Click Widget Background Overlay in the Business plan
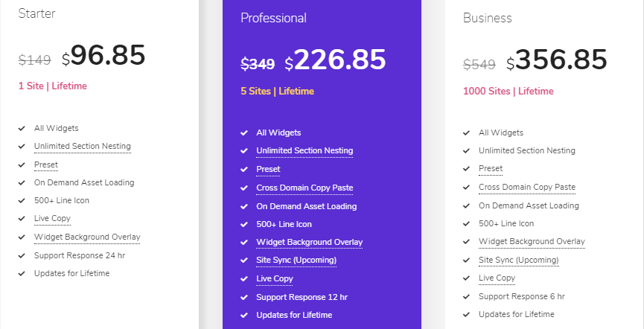This screenshot has width=644, height=329. pyautogui.click(x=532, y=241)
